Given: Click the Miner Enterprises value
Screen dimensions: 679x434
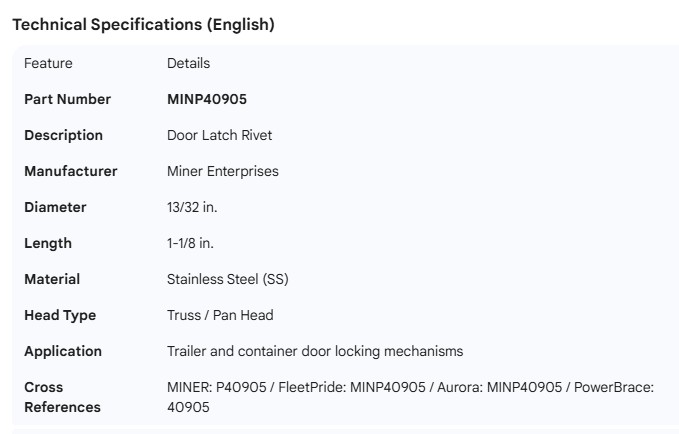Looking at the screenshot, I should click(222, 171).
